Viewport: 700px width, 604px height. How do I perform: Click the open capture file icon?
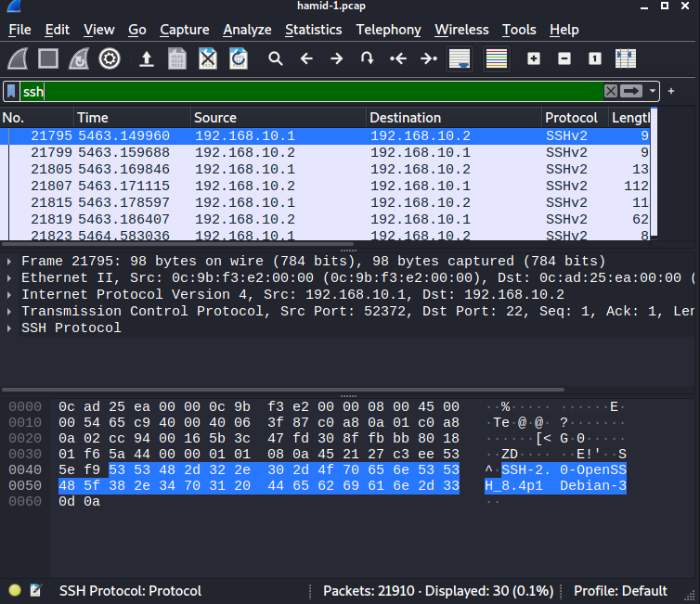pos(146,58)
